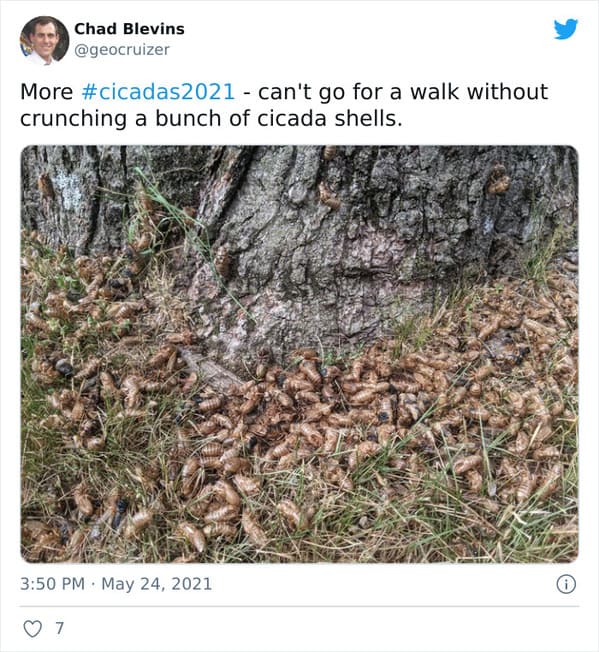View the like count of 7
This screenshot has height=652, width=599.
[x=60, y=628]
